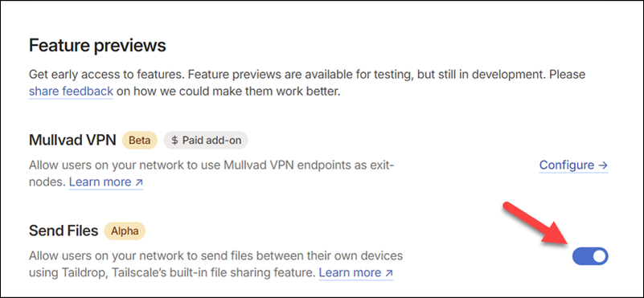This screenshot has height=298, width=644.
Task: Click the Alpha badge beside Send Files
Action: point(125,231)
